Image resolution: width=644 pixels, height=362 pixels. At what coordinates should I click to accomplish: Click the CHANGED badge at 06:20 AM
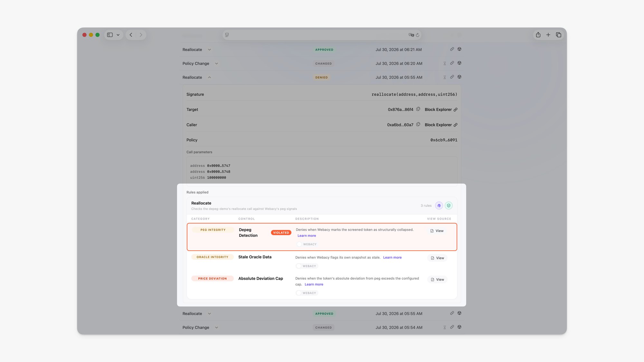[x=323, y=64]
